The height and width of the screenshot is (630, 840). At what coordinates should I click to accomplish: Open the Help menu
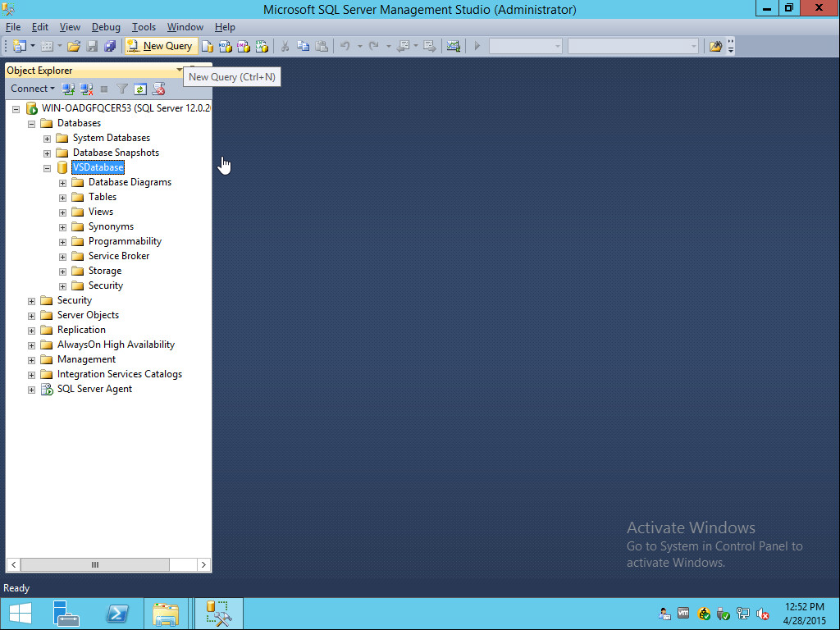coord(225,27)
